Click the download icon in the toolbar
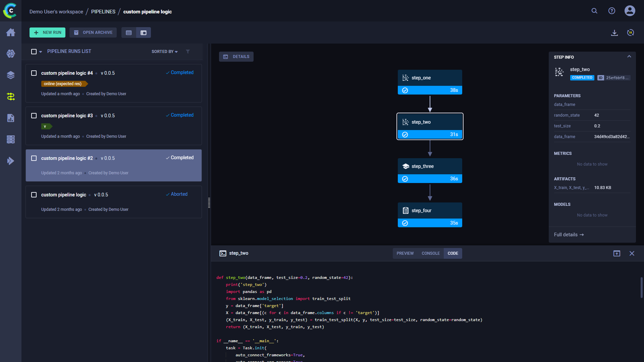Viewport: 644px width, 362px height. (615, 33)
